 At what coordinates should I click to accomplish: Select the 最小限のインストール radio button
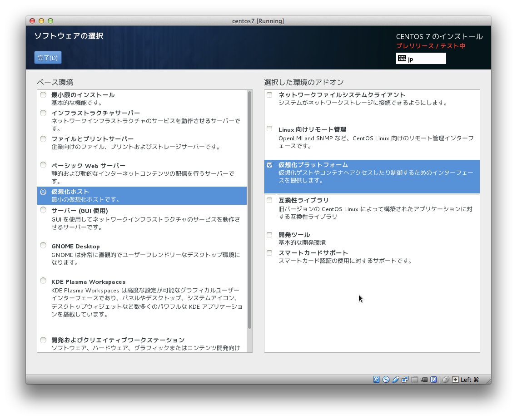[43, 94]
